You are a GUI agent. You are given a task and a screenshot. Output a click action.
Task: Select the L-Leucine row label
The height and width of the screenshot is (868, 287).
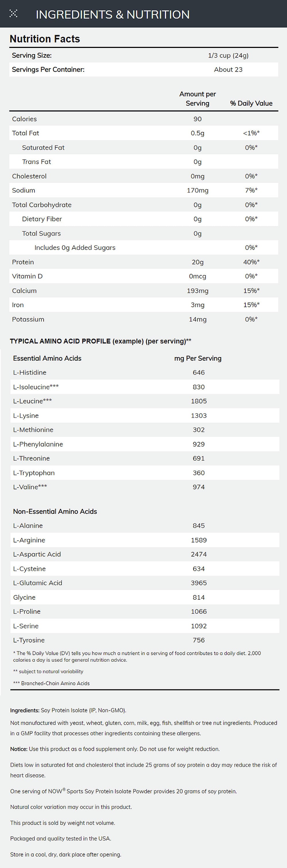click(32, 401)
